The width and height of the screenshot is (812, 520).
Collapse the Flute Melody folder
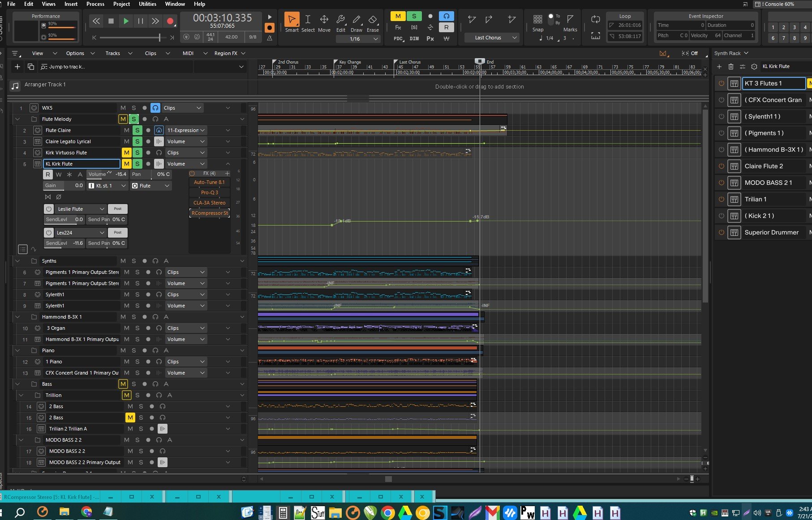(x=17, y=119)
